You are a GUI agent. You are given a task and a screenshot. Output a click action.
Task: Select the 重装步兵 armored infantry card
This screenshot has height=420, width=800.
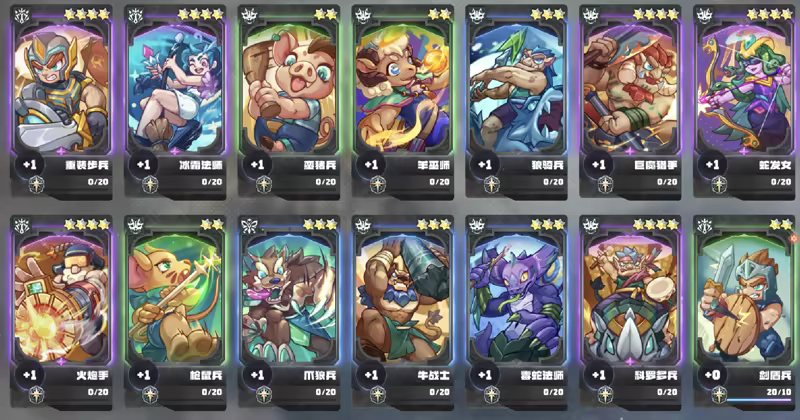pyautogui.click(x=61, y=102)
